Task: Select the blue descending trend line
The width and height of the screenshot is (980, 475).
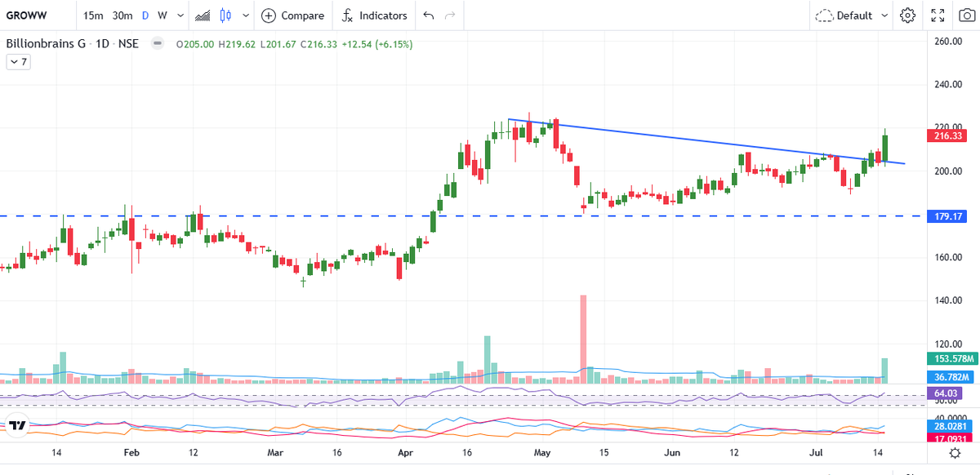Action: point(706,142)
